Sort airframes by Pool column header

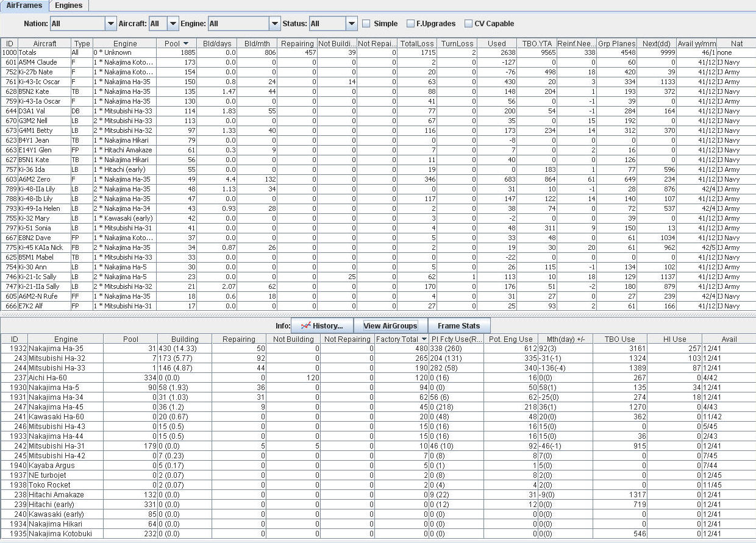click(176, 43)
